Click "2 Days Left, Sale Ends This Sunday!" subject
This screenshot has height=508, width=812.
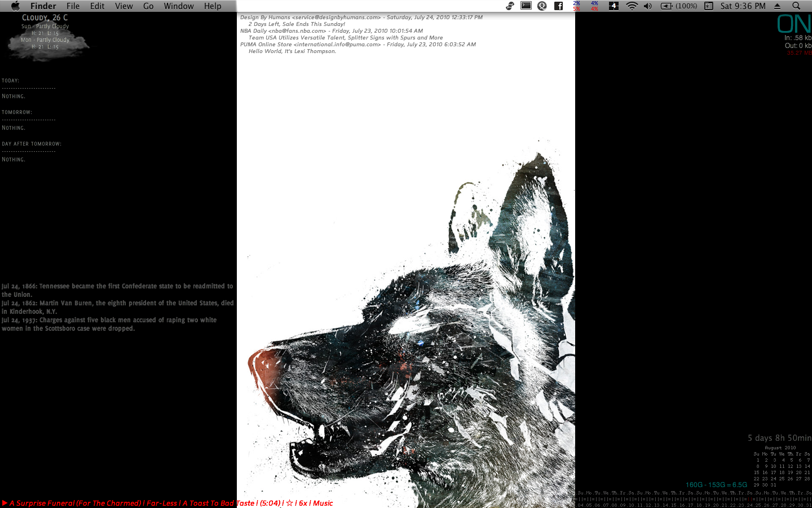(297, 24)
